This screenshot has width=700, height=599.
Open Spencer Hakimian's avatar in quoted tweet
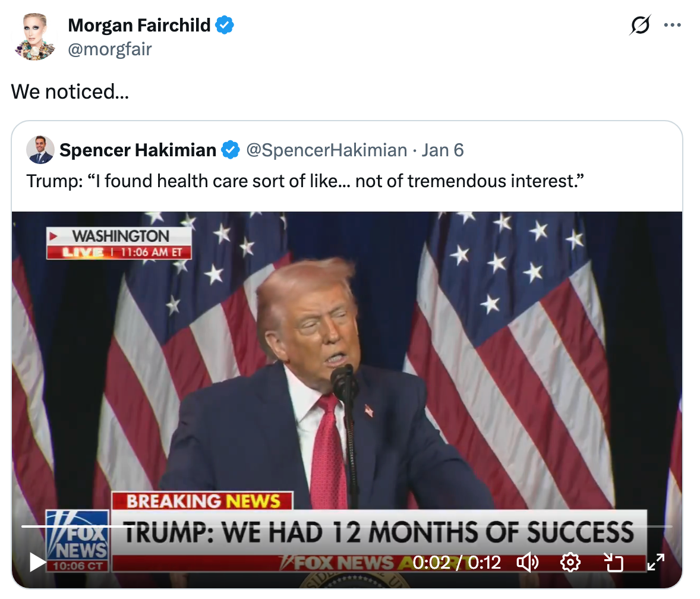[x=40, y=150]
